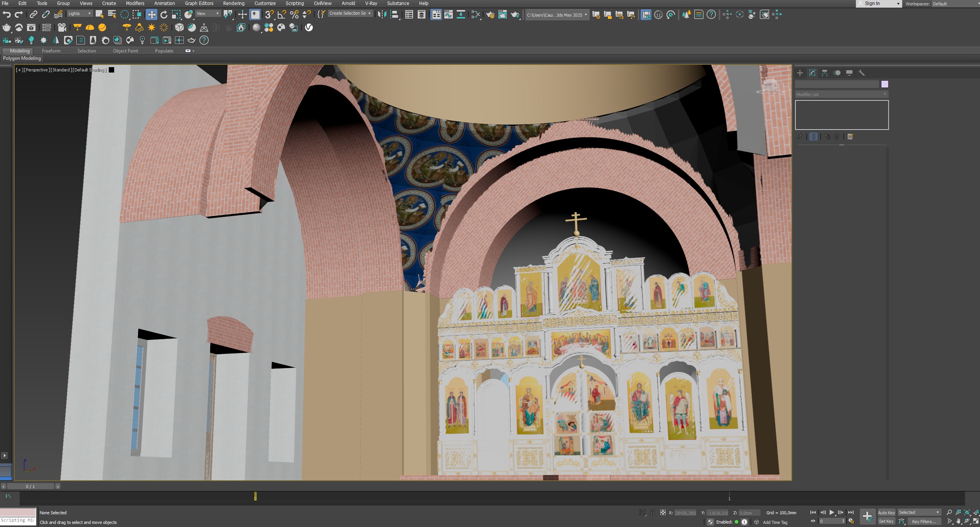
Task: Open the Curve Editor
Action: [x=449, y=15]
